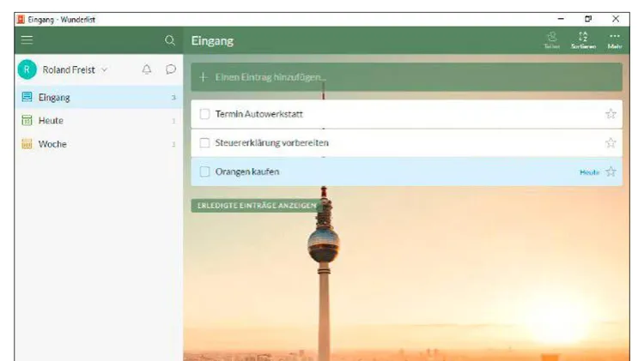Click Erledigte Einträge anzeigen button
The width and height of the screenshot is (644, 361).
257,206
